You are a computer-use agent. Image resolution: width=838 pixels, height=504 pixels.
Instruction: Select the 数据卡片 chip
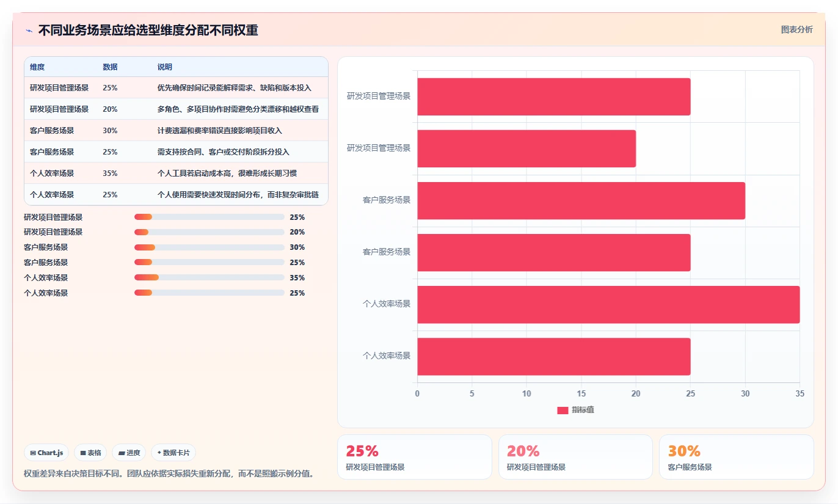[173, 453]
